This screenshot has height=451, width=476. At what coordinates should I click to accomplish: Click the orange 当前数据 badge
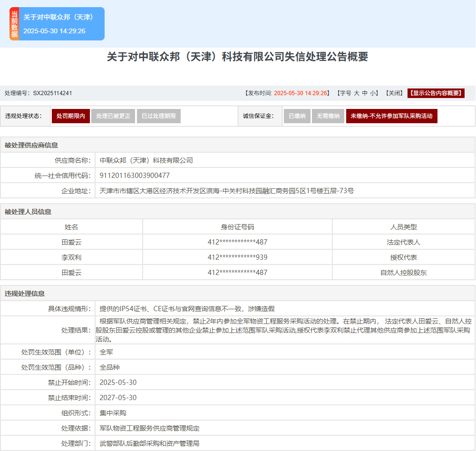click(14, 24)
